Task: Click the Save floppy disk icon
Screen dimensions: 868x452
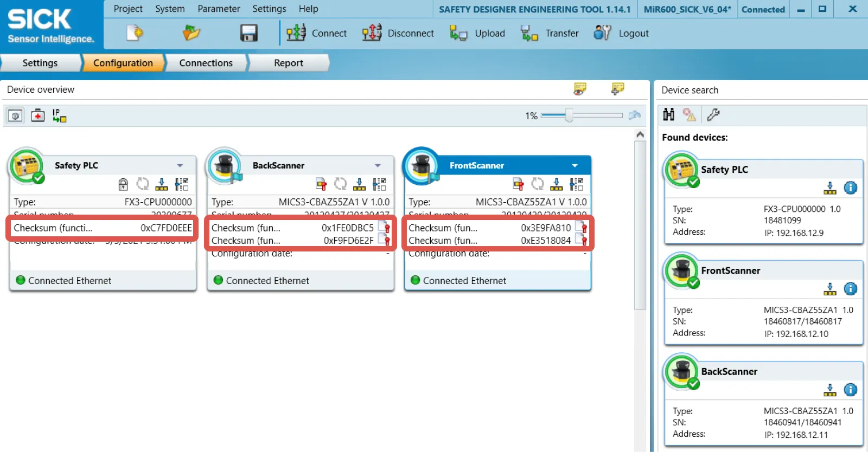Action: 248,33
